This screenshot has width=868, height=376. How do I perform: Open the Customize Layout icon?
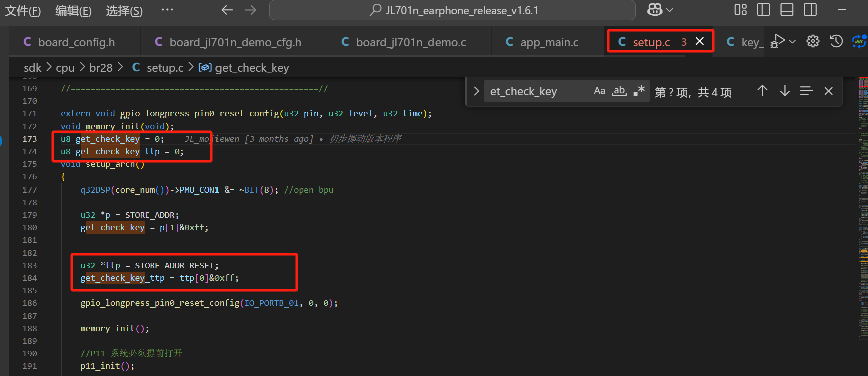[740, 10]
